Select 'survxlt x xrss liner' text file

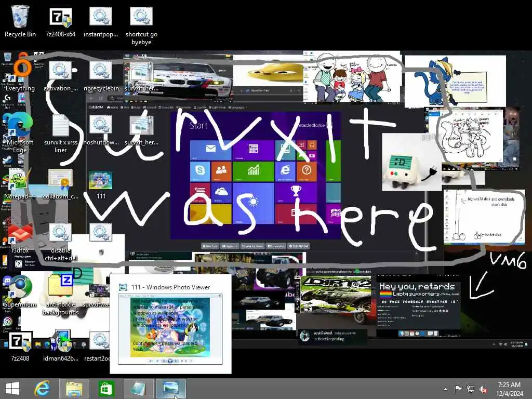pos(60,133)
